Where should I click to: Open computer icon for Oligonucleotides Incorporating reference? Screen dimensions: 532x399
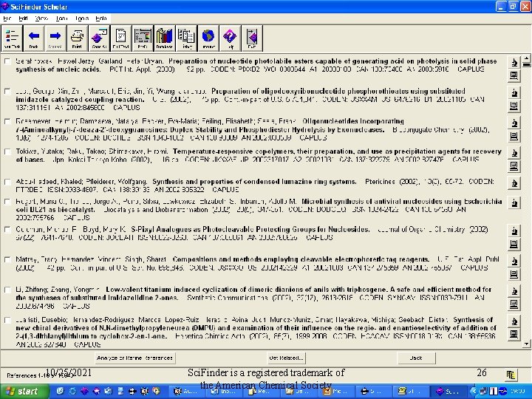pyautogui.click(x=514, y=136)
